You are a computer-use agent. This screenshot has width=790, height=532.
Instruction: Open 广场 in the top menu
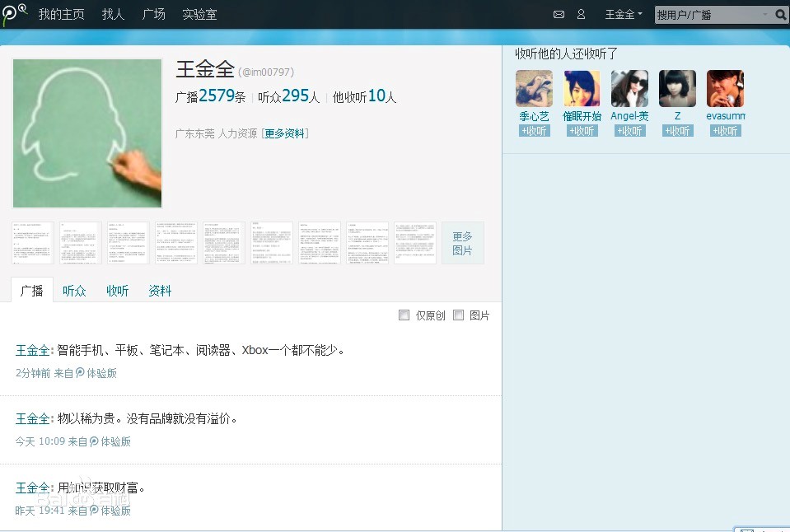(x=153, y=14)
